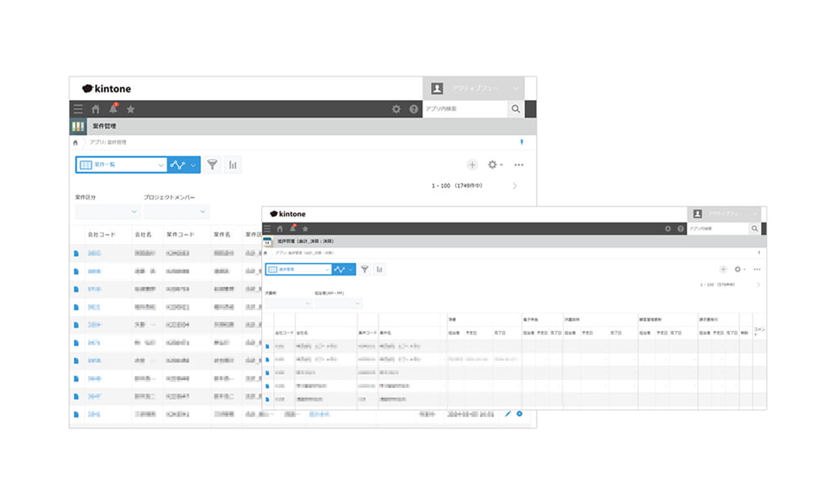Add a new record with the plus icon in the 案件管理 window
The image size is (840, 504).
tap(472, 165)
